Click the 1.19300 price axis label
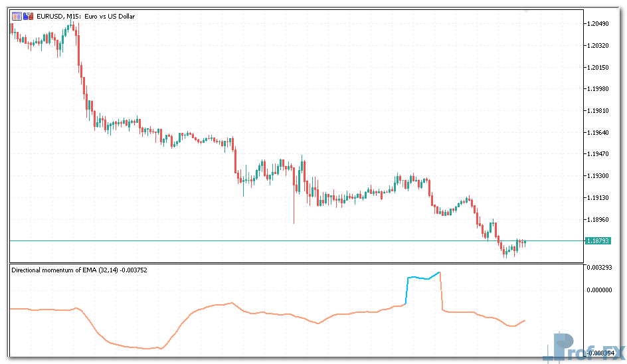The height and width of the screenshot is (364, 627). 598,176
